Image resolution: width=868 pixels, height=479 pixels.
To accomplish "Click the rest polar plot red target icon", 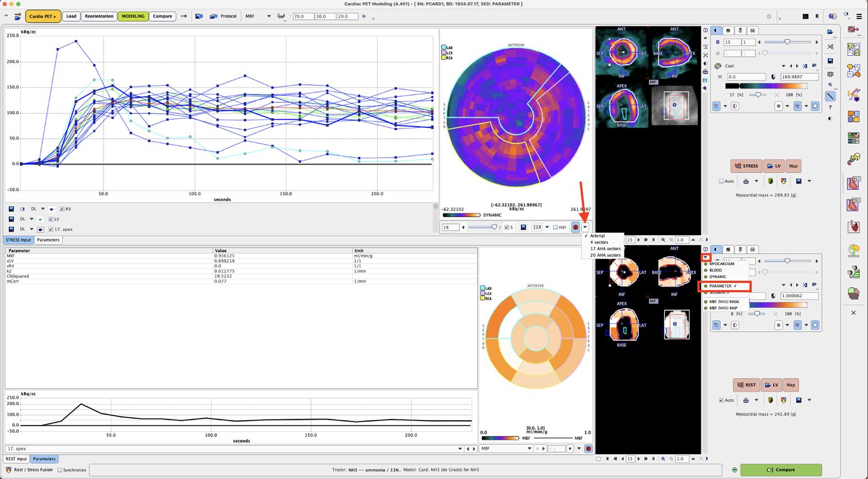I will (588, 449).
